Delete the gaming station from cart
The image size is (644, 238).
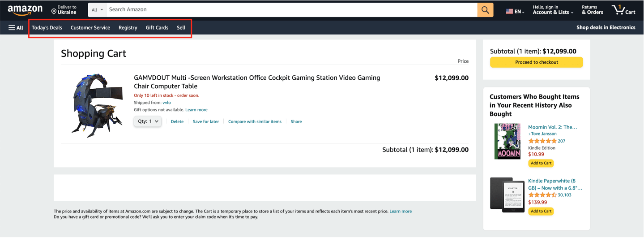177,121
